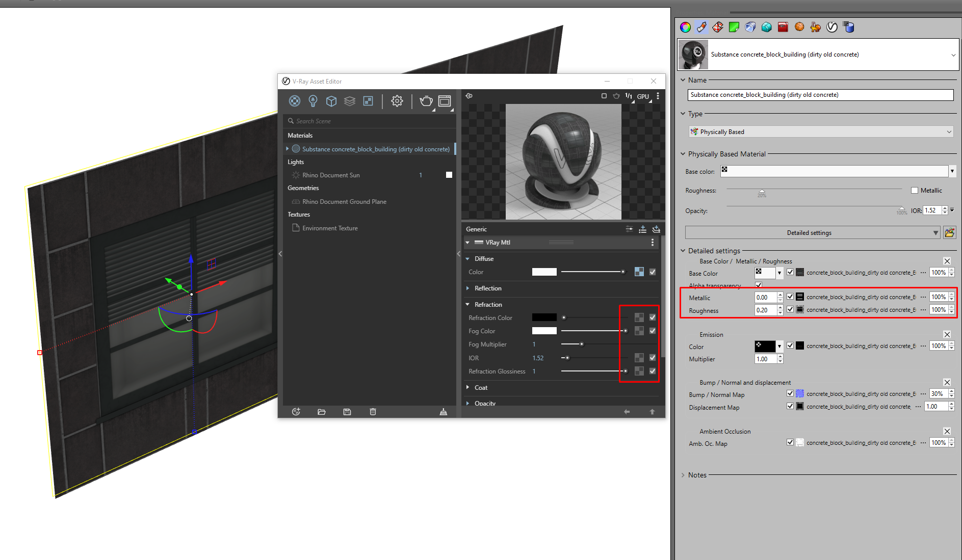Open the VRay Mtl layer options menu
This screenshot has height=560, width=962.
[653, 243]
